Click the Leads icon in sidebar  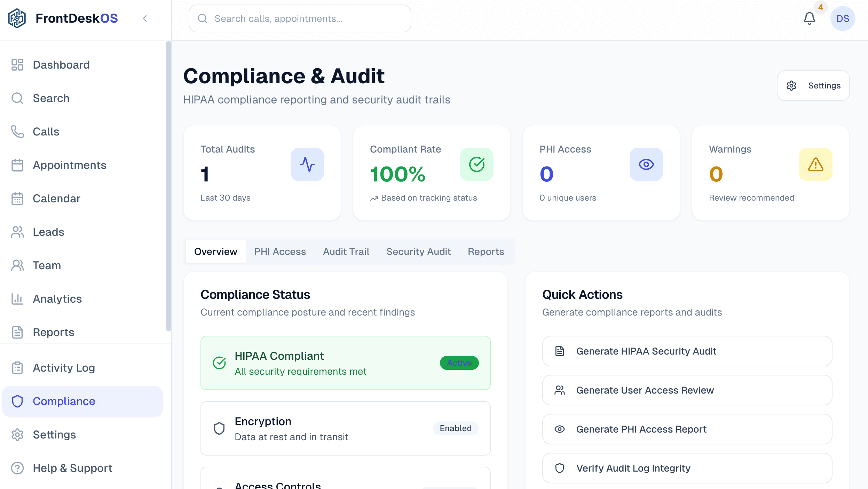coord(17,232)
